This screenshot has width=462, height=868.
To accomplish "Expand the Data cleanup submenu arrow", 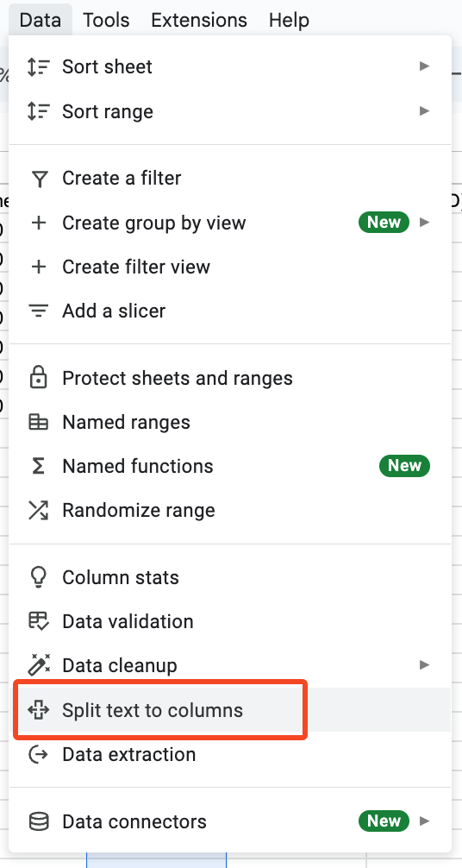I will 424,665.
